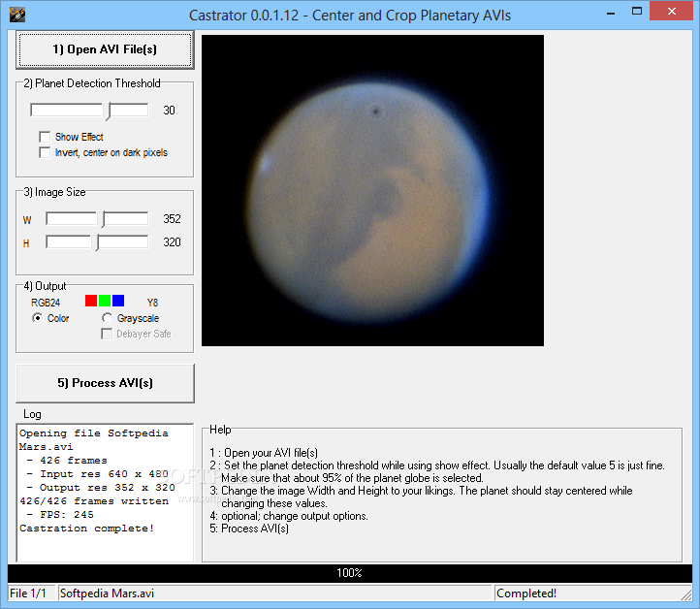Click the width value 352
Image resolution: width=700 pixels, height=609 pixels.
tap(172, 219)
